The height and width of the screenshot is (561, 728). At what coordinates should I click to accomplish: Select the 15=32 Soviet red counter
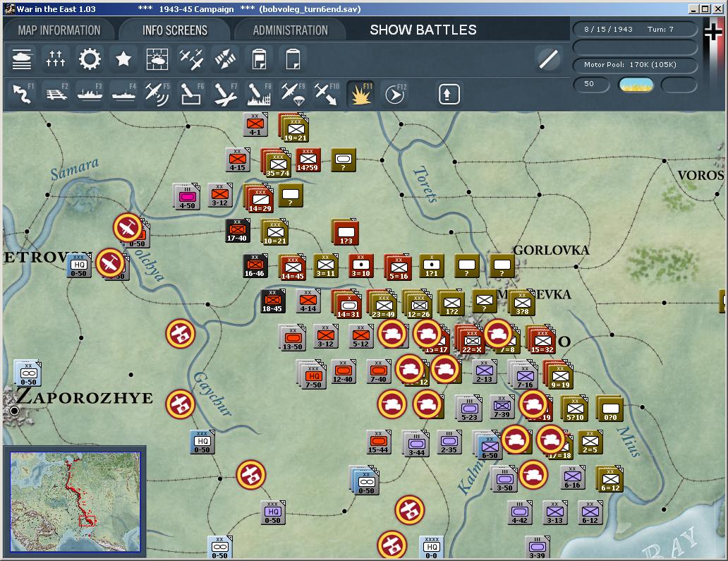pos(542,340)
